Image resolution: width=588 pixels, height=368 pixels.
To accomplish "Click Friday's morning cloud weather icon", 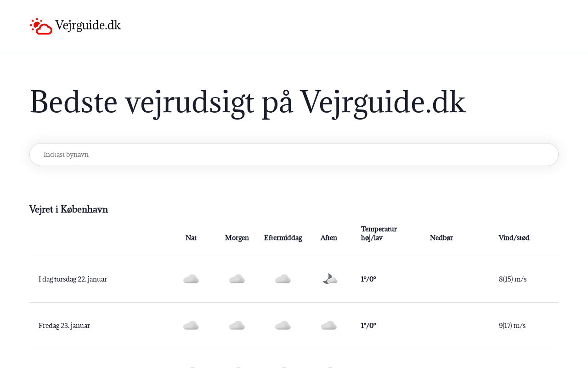I will 237,326.
